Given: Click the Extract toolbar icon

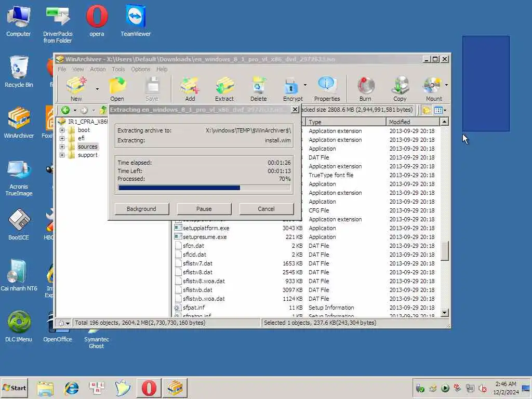Looking at the screenshot, I should coord(224,89).
